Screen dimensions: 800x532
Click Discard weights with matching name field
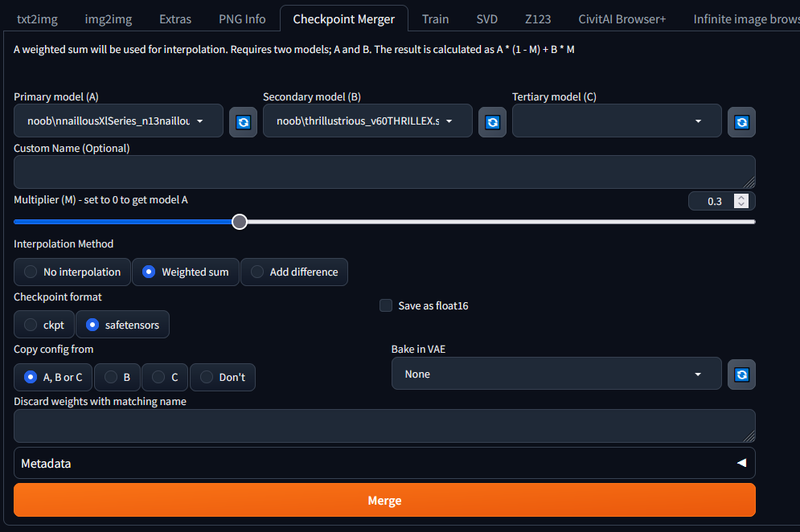pos(384,425)
